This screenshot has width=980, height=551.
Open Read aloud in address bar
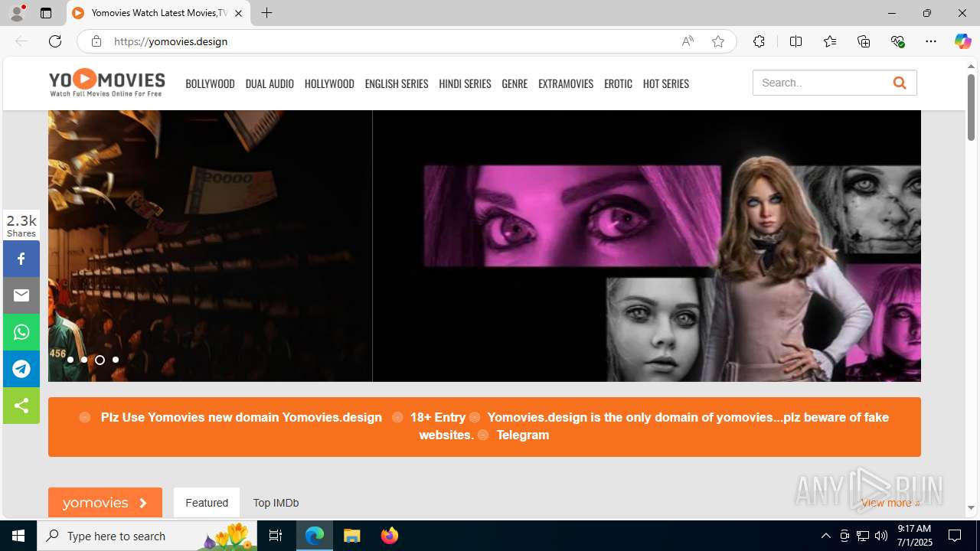tap(688, 41)
